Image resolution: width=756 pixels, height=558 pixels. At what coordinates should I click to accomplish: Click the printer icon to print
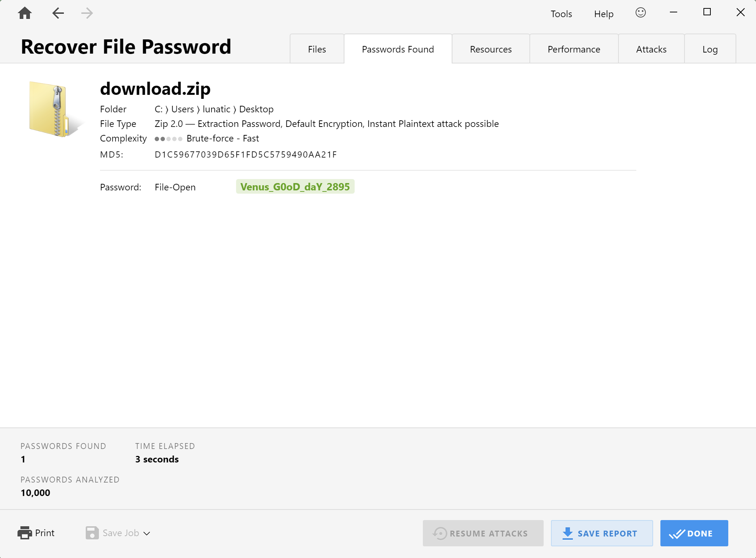(x=25, y=533)
